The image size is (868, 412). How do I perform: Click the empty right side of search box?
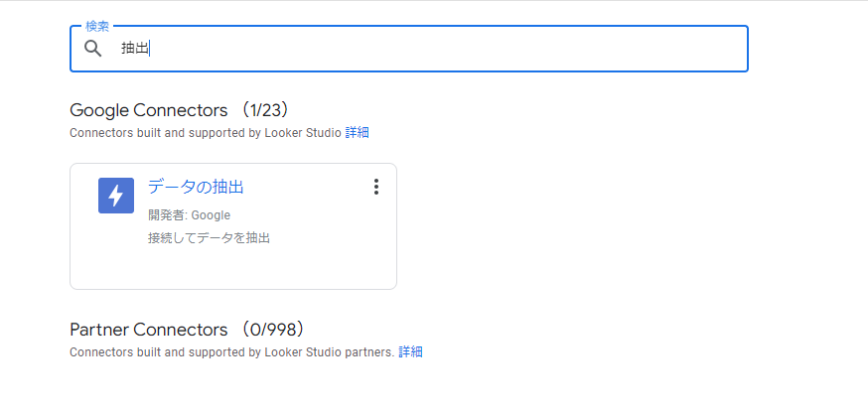pyautogui.click(x=596, y=49)
